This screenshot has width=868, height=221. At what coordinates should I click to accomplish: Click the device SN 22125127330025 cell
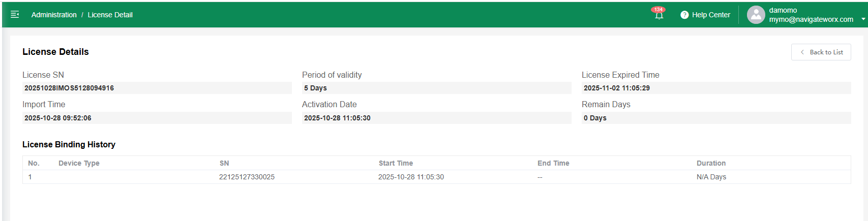pyautogui.click(x=247, y=177)
